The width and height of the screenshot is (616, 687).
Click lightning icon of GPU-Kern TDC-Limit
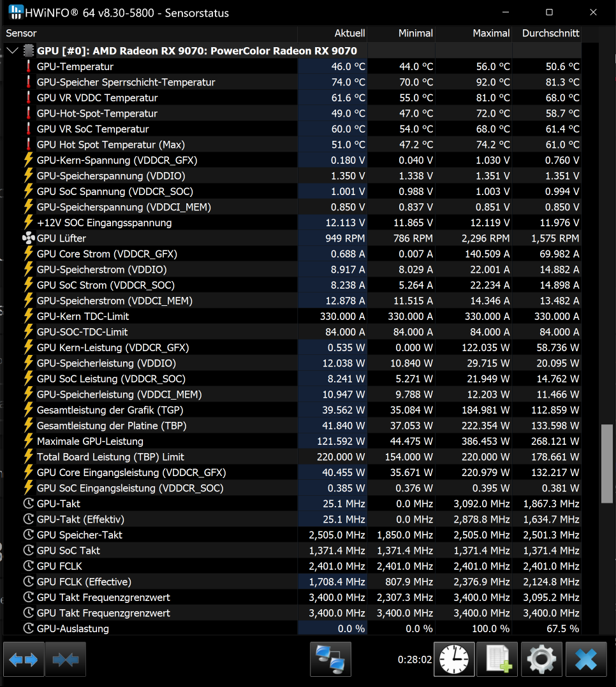point(29,316)
